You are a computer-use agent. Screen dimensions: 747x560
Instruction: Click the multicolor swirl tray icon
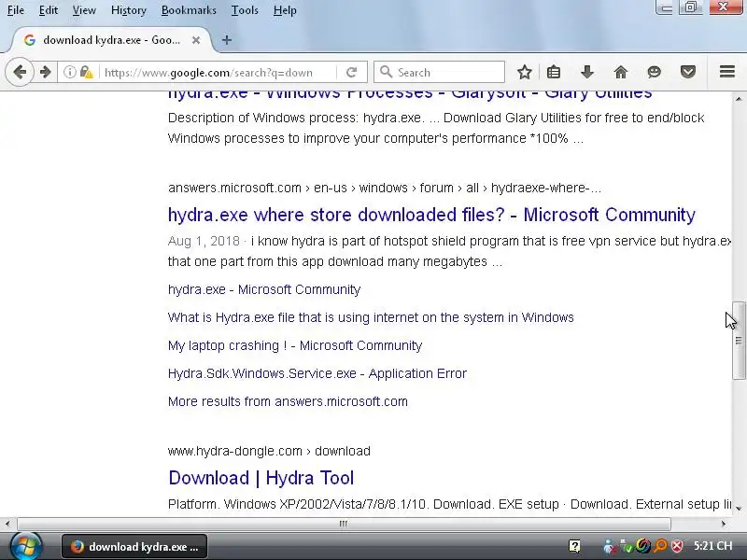point(643,546)
